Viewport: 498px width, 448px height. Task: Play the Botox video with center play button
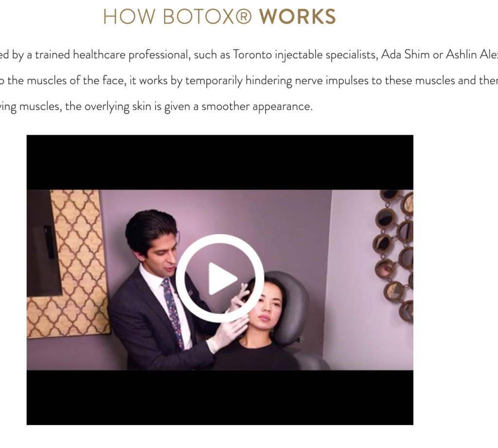[220, 278]
